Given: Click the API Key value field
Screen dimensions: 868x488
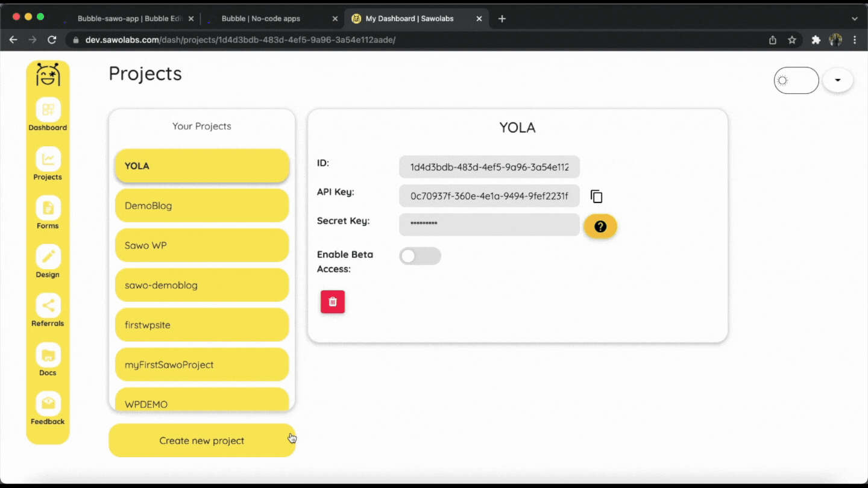Looking at the screenshot, I should pos(489,196).
